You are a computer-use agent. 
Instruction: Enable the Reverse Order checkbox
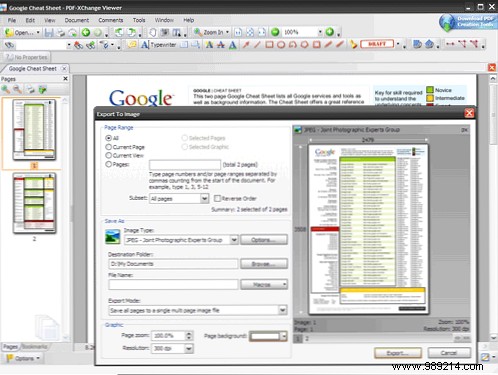217,199
